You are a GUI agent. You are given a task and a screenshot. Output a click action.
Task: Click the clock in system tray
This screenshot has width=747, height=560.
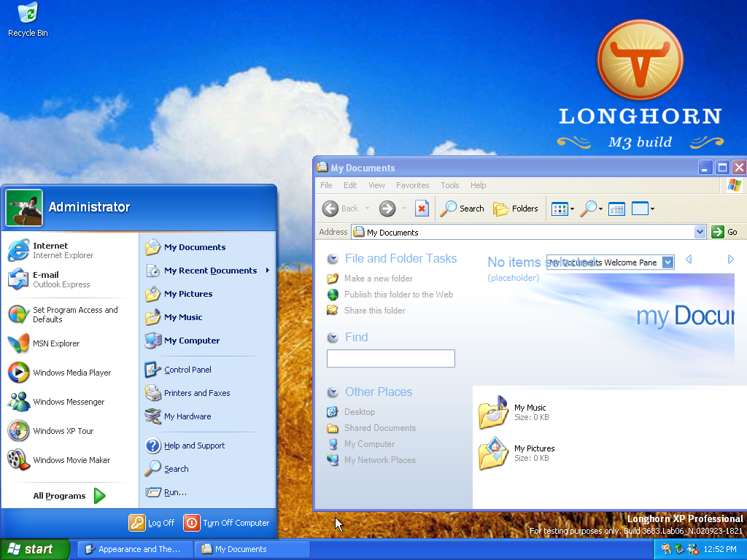(720, 549)
